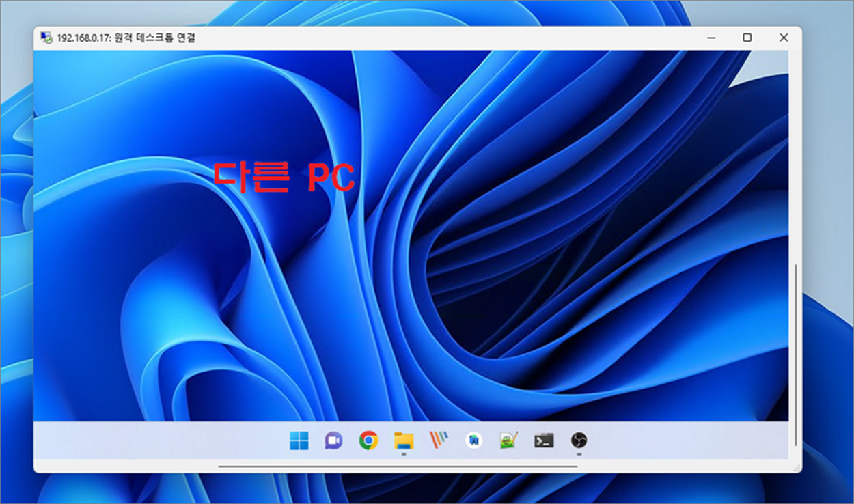This screenshot has height=504, width=854.
Task: Maximize the Remote Desktop Connection window
Action: pyautogui.click(x=747, y=38)
